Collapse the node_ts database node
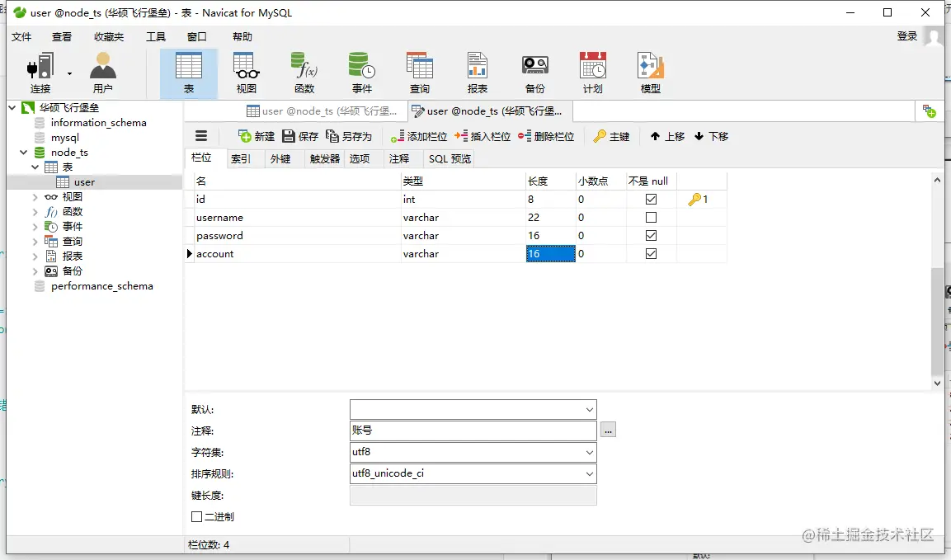The height and width of the screenshot is (560, 951). click(24, 153)
